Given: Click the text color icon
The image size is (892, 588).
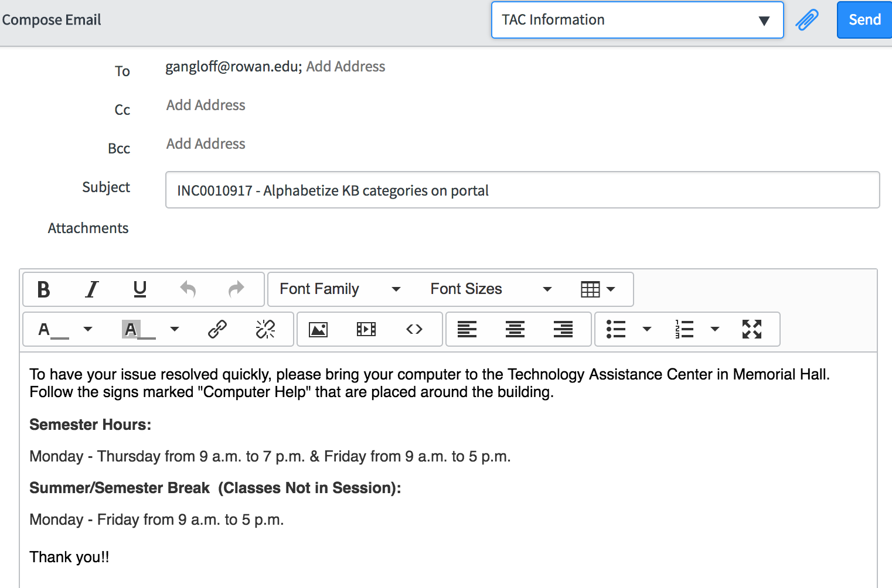Looking at the screenshot, I should point(53,330).
